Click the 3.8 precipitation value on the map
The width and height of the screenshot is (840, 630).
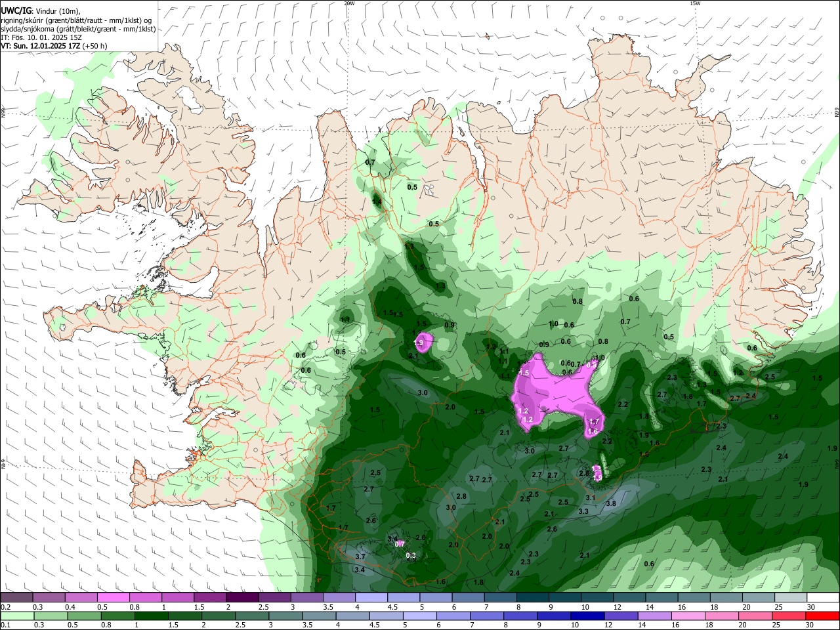coord(610,503)
